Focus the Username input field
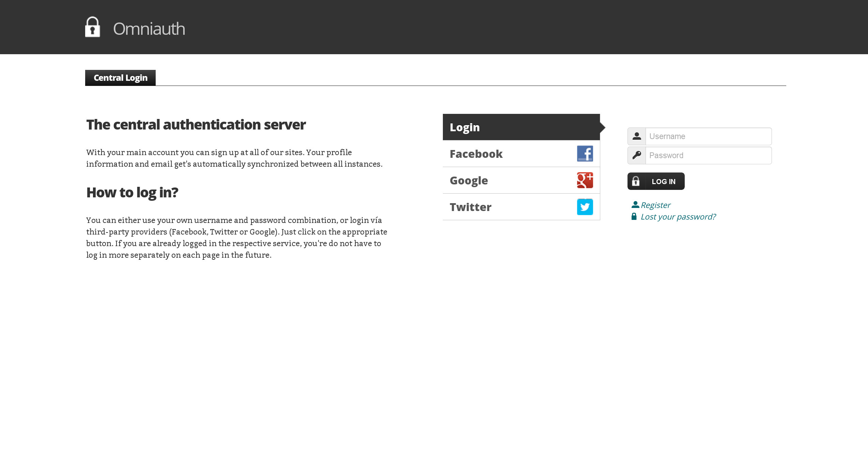The height and width of the screenshot is (466, 868). point(709,136)
